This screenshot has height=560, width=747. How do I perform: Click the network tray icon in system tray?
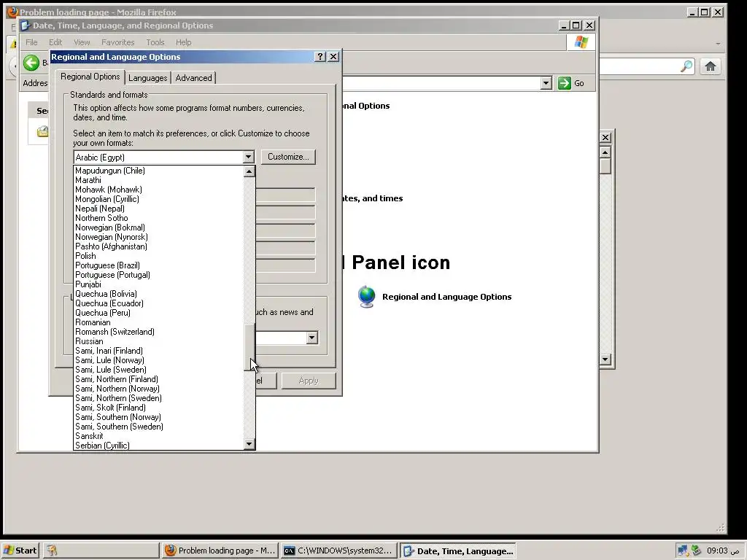(683, 551)
